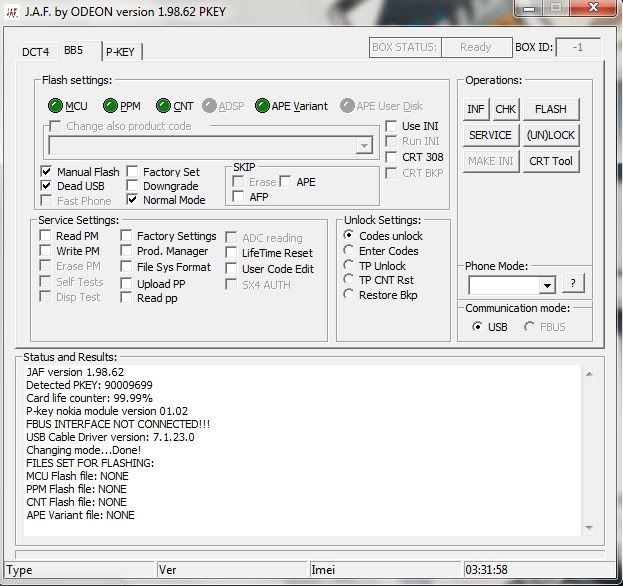Image resolution: width=623 pixels, height=586 pixels.
Task: Check the File Sys Format option
Action: pyautogui.click(x=126, y=267)
